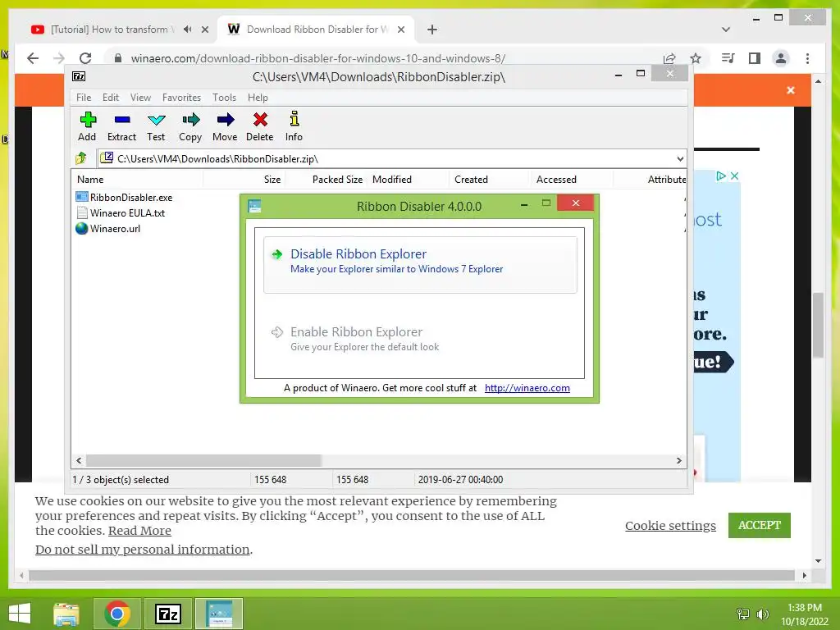
Task: Close the Download Ribbon Disabler tab
Action: point(400,30)
